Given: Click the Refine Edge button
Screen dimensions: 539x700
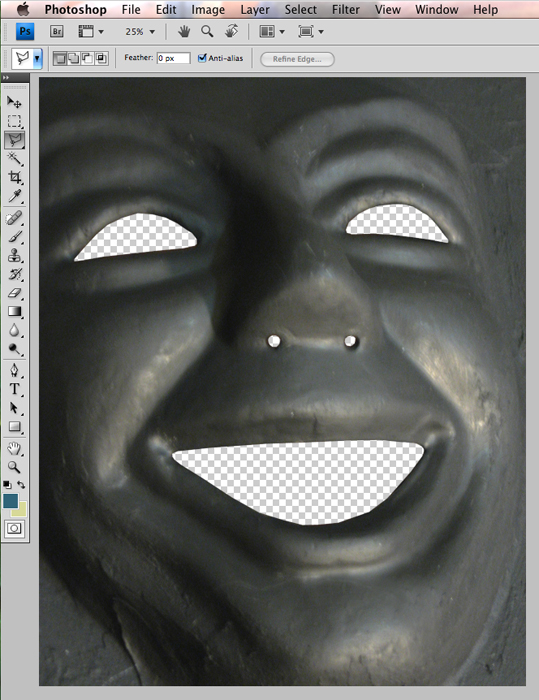Looking at the screenshot, I should coord(297,59).
